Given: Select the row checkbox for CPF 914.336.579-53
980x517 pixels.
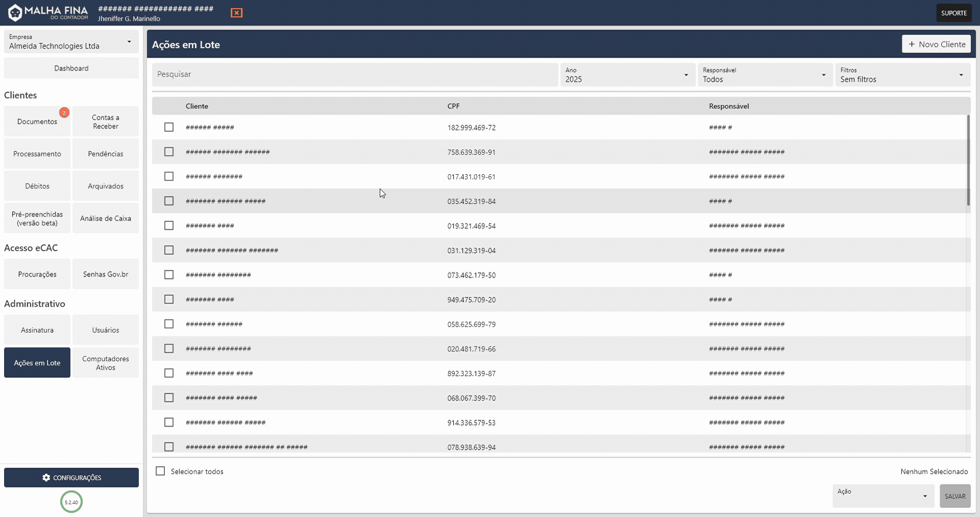Looking at the screenshot, I should pyautogui.click(x=169, y=422).
